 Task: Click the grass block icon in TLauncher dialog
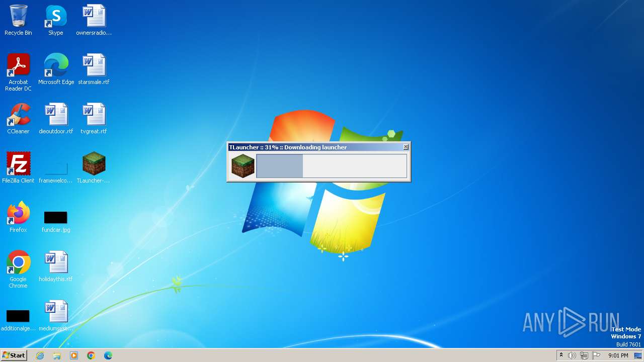pyautogui.click(x=243, y=166)
